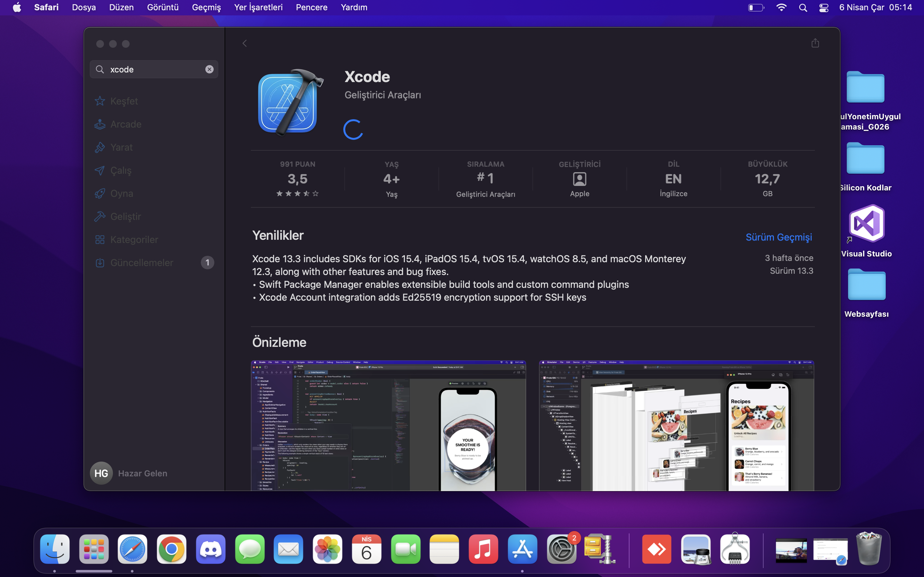This screenshot has height=577, width=924.
Task: Open the Dosya menu
Action: (84, 7)
